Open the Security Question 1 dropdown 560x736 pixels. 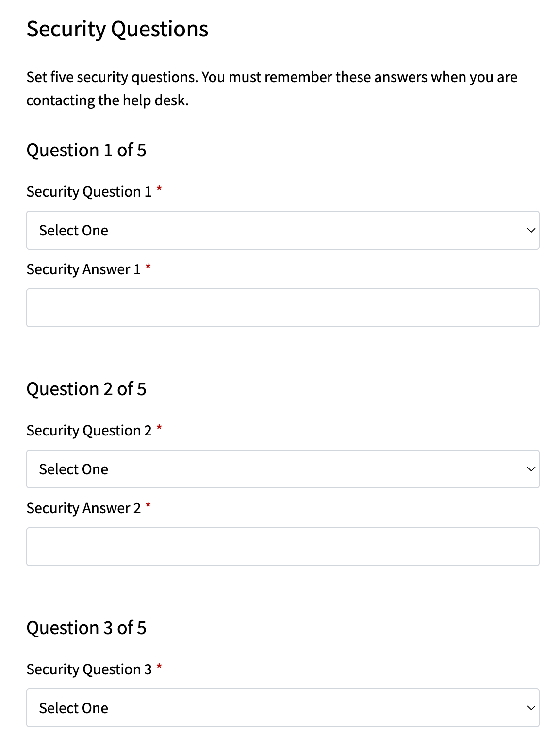pos(283,230)
